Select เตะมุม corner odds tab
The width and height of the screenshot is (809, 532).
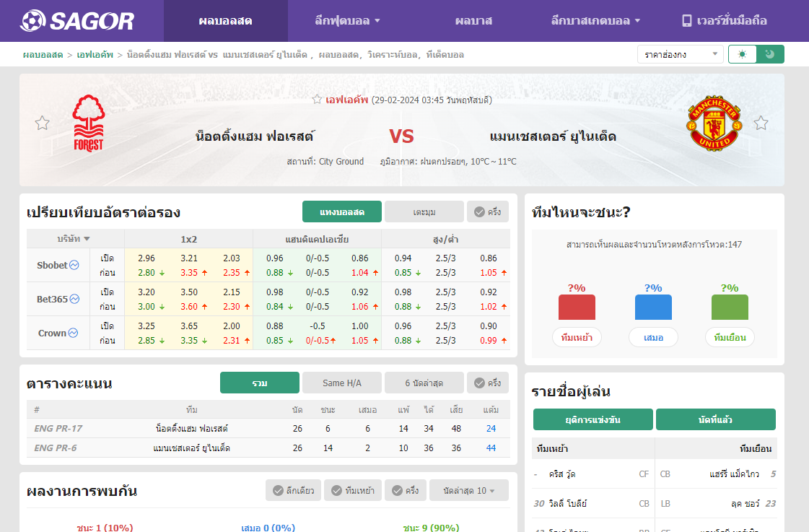click(x=424, y=212)
